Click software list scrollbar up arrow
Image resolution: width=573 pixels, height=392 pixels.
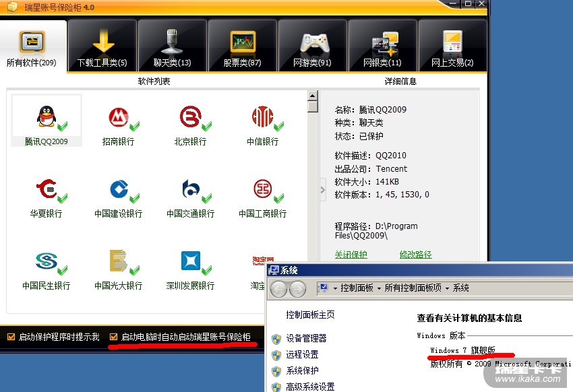[x=312, y=96]
